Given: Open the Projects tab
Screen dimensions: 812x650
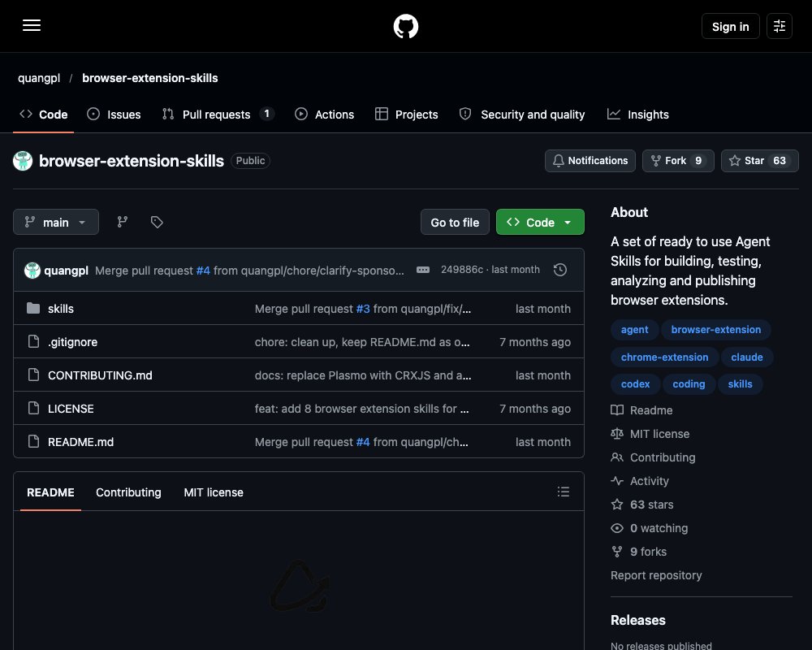Looking at the screenshot, I should pos(407,115).
